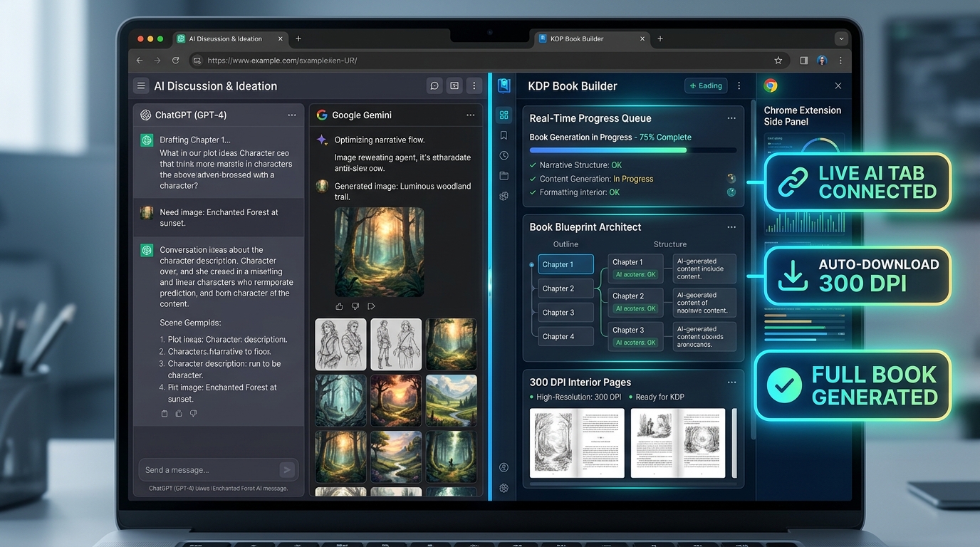This screenshot has height=547, width=980.
Task: Click the image panel icon in AI Discussion header
Action: [x=454, y=86]
